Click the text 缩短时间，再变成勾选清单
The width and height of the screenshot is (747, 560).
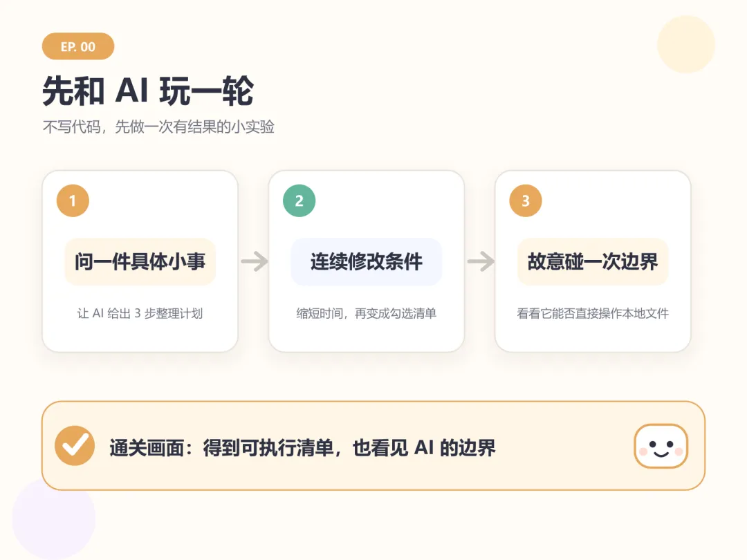click(x=367, y=313)
